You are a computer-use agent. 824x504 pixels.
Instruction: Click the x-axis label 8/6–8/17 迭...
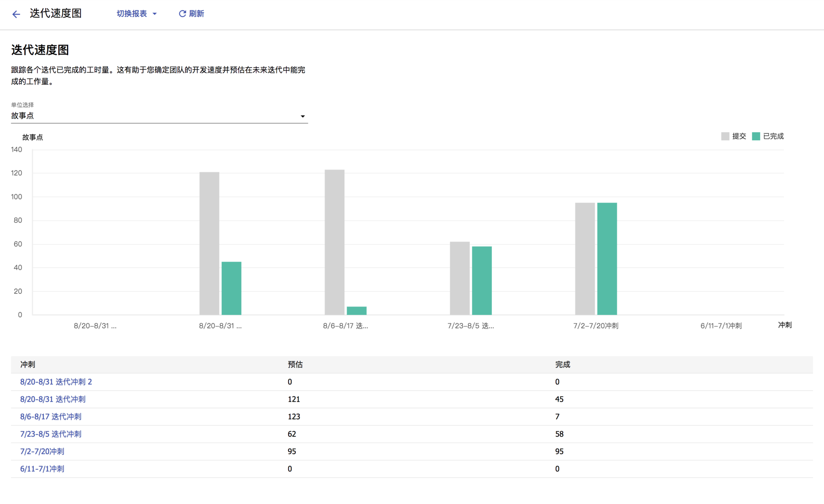345,326
